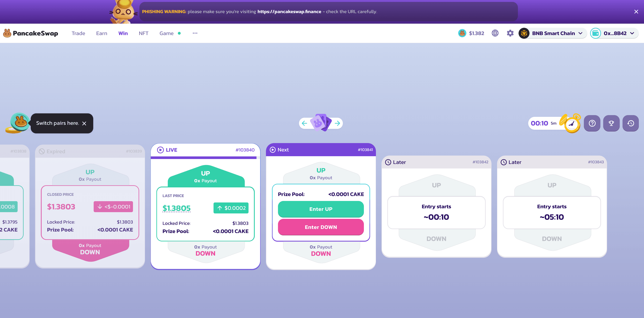Click the left arrow card navigator

point(304,123)
